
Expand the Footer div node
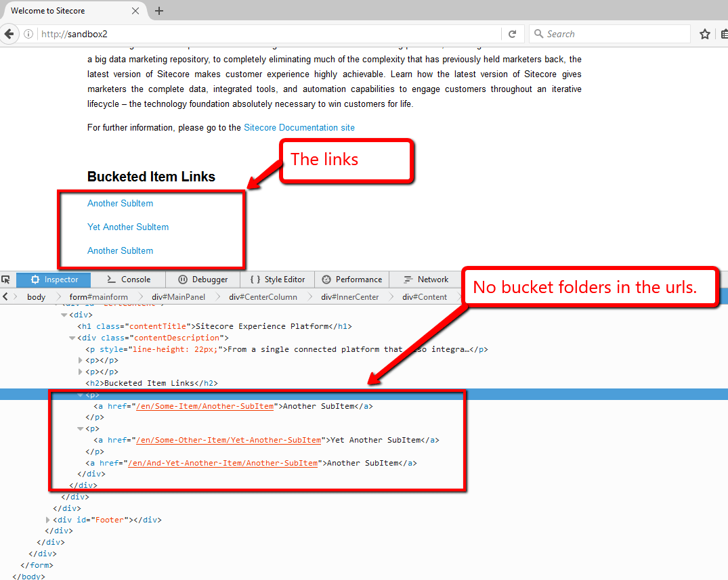[48, 520]
